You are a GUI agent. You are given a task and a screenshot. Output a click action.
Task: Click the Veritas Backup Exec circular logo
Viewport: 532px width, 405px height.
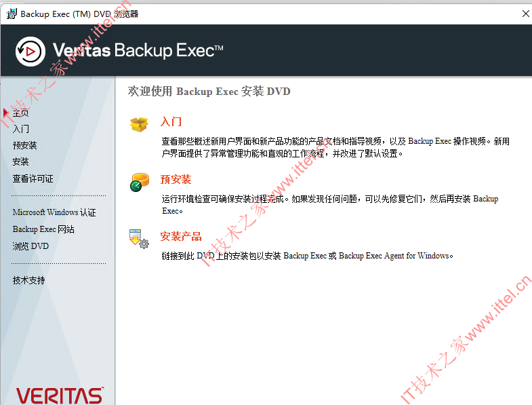click(30, 52)
